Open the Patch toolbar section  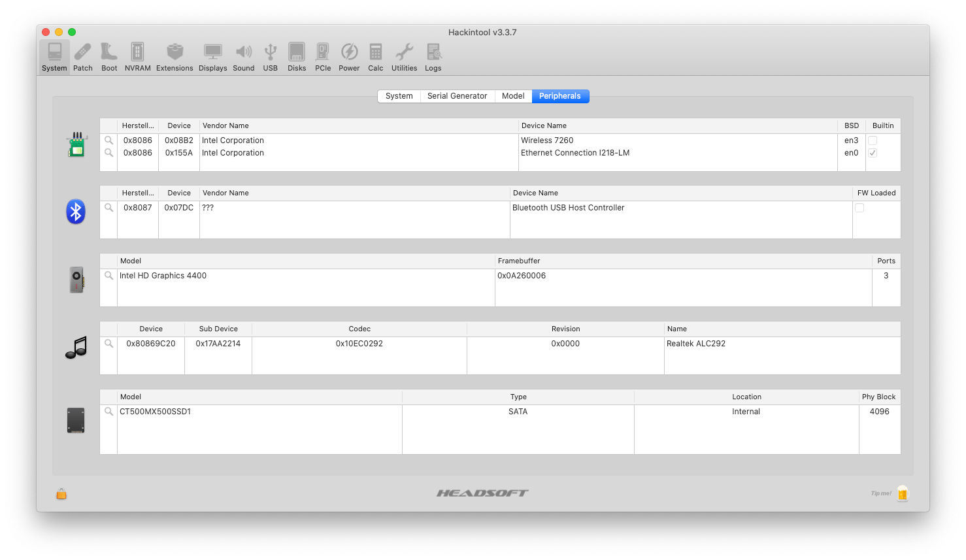point(82,57)
